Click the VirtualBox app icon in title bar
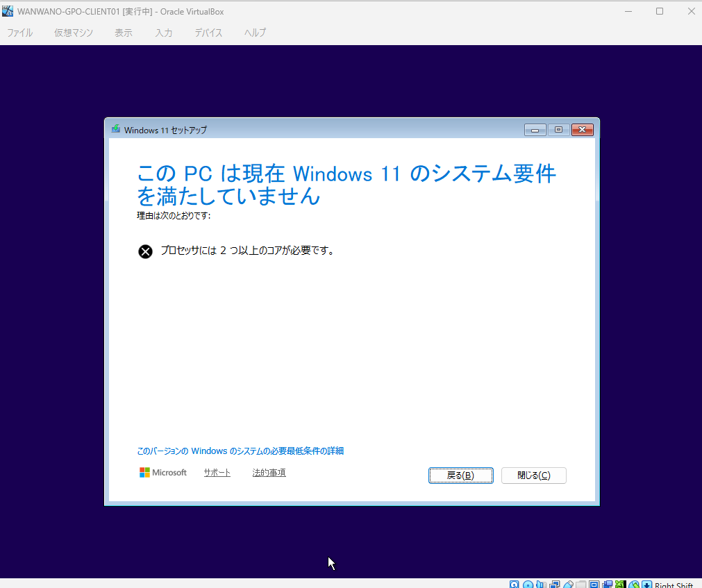This screenshot has width=702, height=588. coord(8,11)
